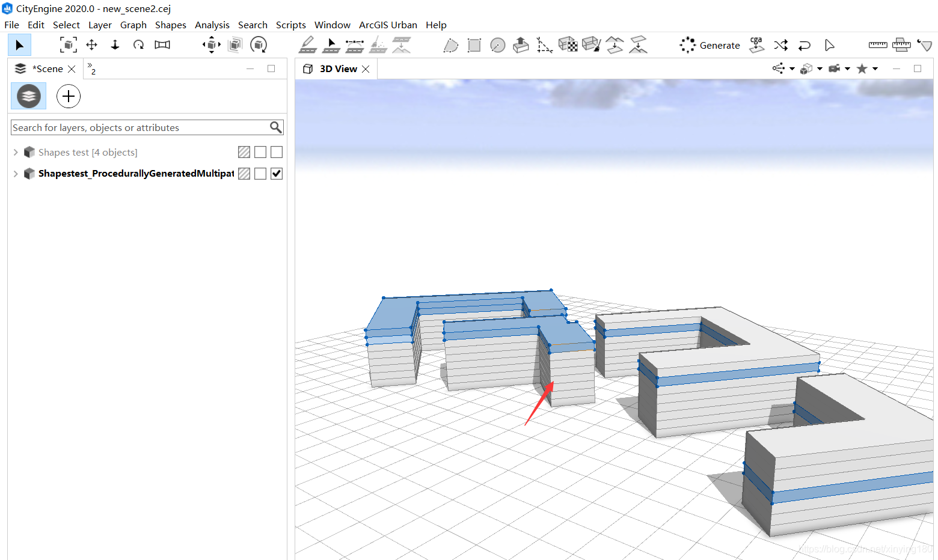938x560 pixels.
Task: Select the Measure Distance ruler tool
Action: tap(878, 45)
